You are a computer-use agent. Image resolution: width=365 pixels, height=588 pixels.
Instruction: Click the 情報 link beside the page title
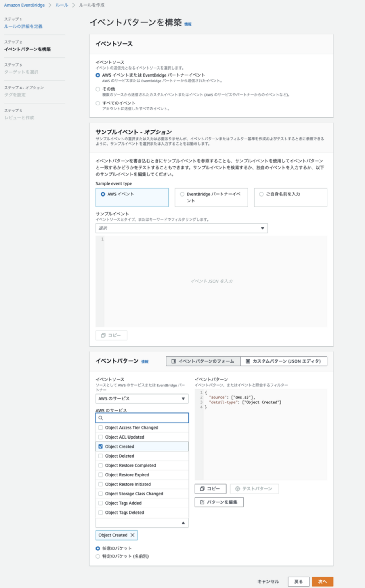click(x=188, y=24)
